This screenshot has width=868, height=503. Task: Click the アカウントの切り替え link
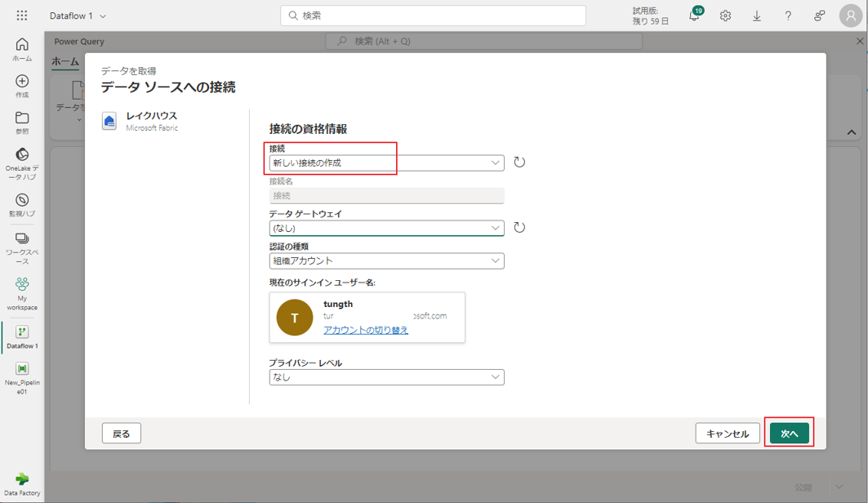point(366,330)
